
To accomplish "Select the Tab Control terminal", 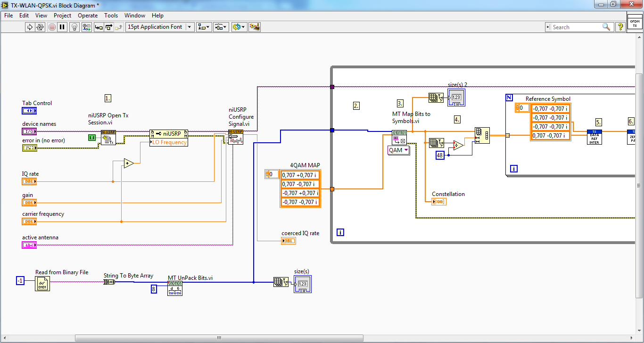I will [x=29, y=111].
